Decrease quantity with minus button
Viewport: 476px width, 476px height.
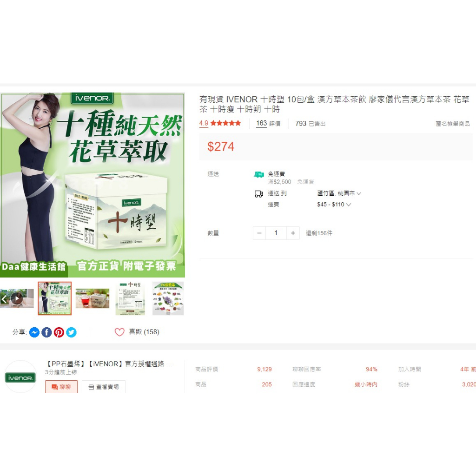[x=259, y=233]
